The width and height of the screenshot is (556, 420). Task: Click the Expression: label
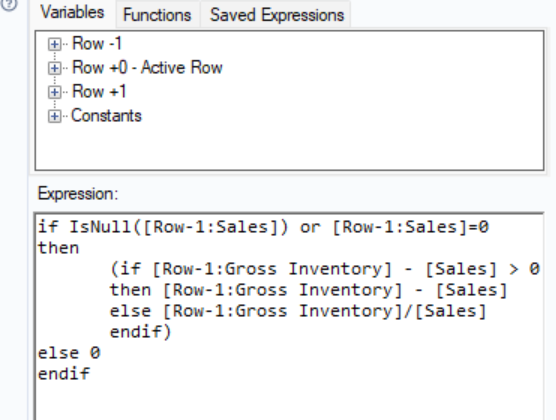[x=78, y=194]
